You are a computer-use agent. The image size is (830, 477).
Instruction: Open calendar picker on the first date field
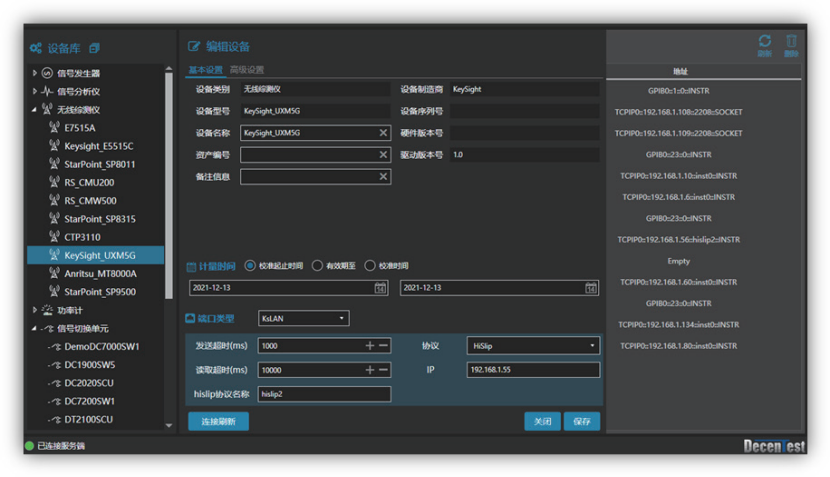click(380, 288)
